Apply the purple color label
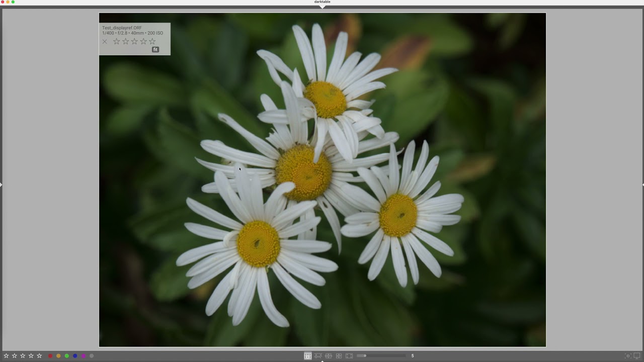 [84, 356]
